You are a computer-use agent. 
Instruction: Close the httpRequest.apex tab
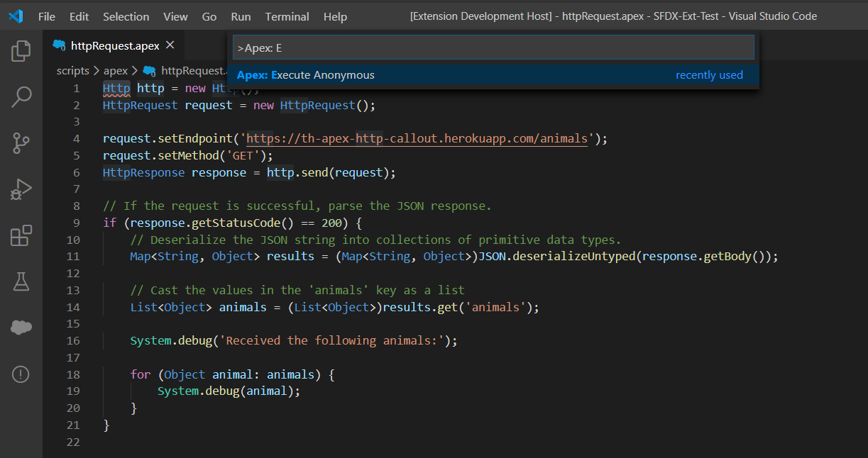tap(170, 45)
